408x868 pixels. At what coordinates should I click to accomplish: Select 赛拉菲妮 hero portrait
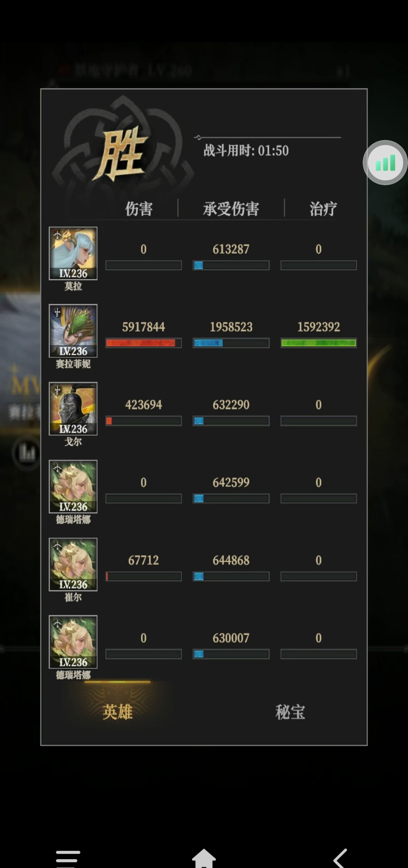(73, 331)
